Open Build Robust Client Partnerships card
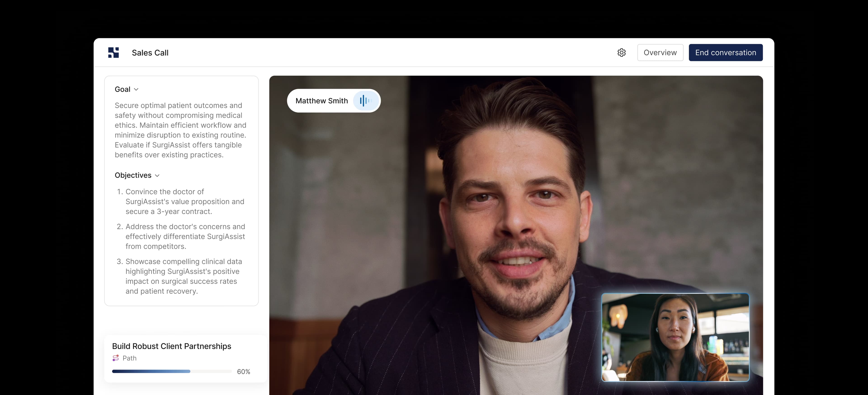 [x=172, y=346]
